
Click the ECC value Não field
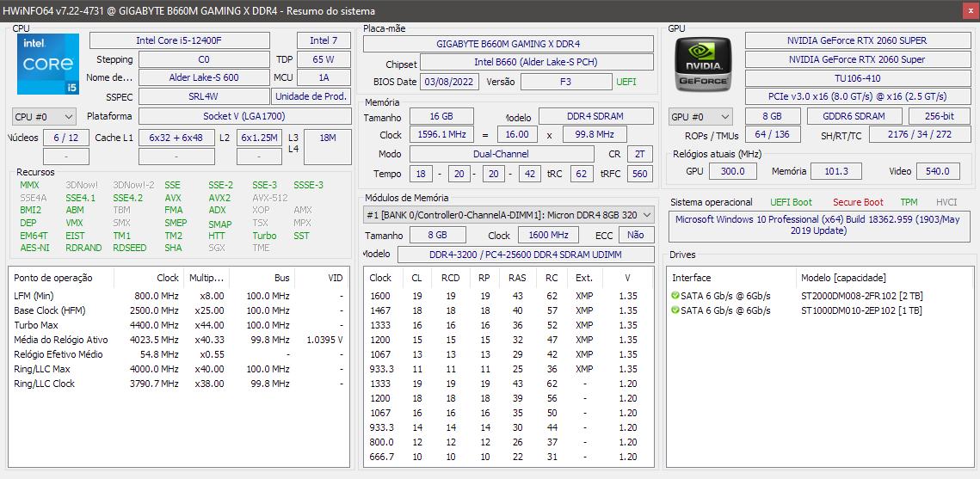tap(636, 235)
